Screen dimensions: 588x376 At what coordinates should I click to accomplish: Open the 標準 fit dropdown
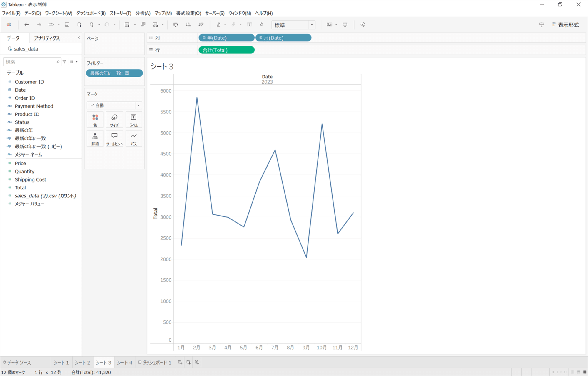click(x=293, y=25)
